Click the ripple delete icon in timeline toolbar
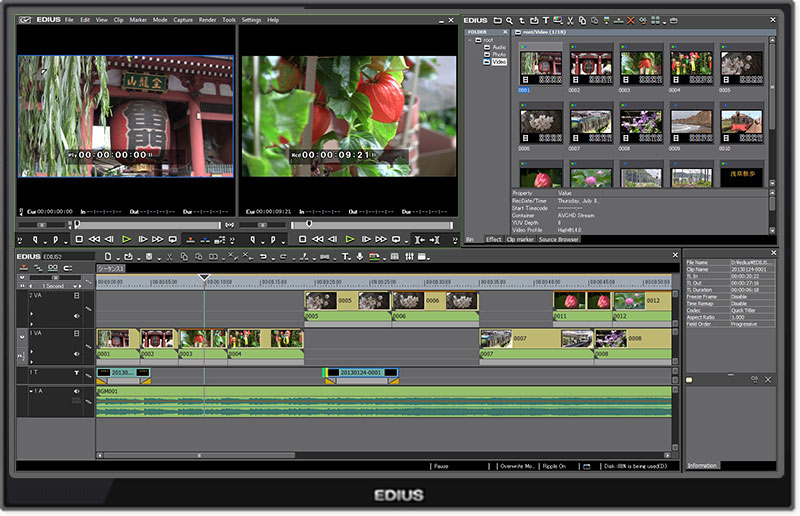This screenshot has width=800, height=516. [246, 256]
